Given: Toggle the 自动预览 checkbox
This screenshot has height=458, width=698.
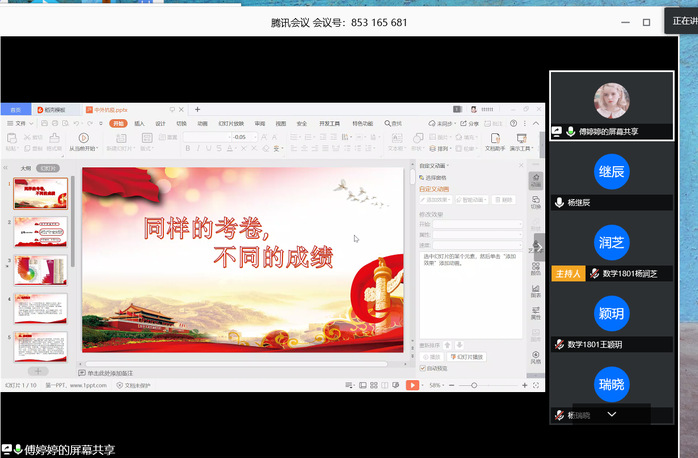Looking at the screenshot, I should point(423,367).
